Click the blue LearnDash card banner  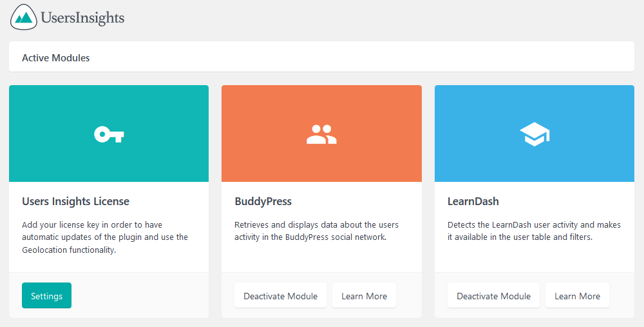(x=535, y=134)
